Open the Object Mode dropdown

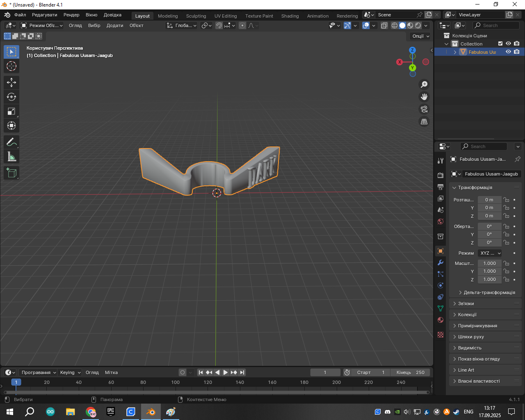point(42,25)
